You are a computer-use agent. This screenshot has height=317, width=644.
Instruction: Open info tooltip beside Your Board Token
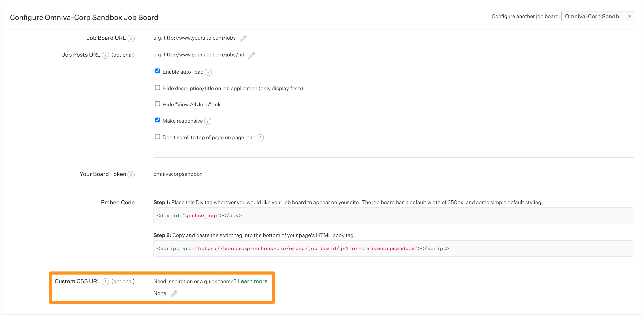131,174
